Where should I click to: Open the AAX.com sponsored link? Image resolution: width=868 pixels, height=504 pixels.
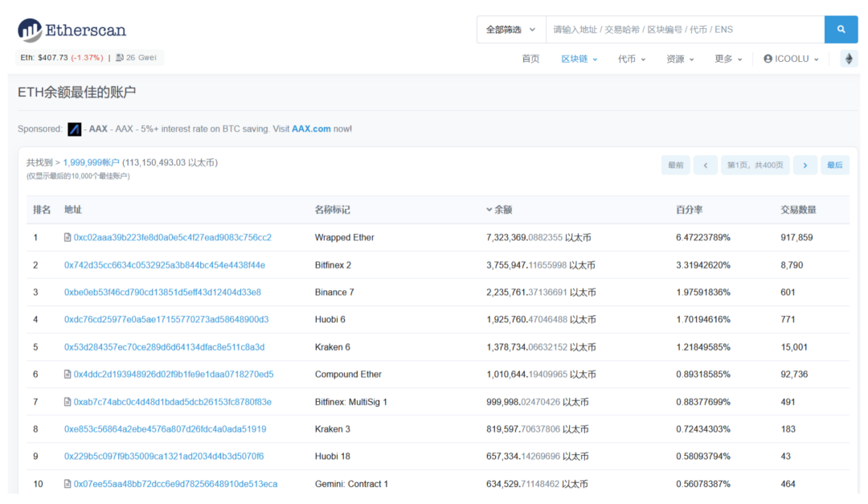pos(311,129)
